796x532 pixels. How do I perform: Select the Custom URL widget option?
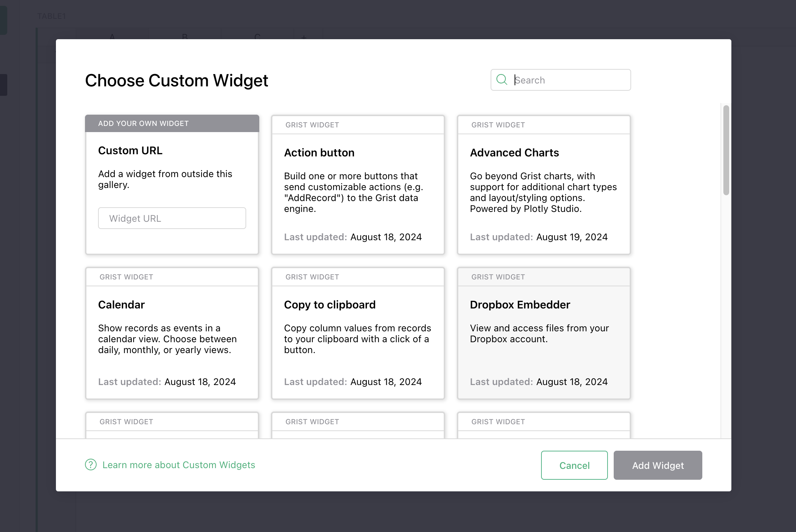pos(172,167)
